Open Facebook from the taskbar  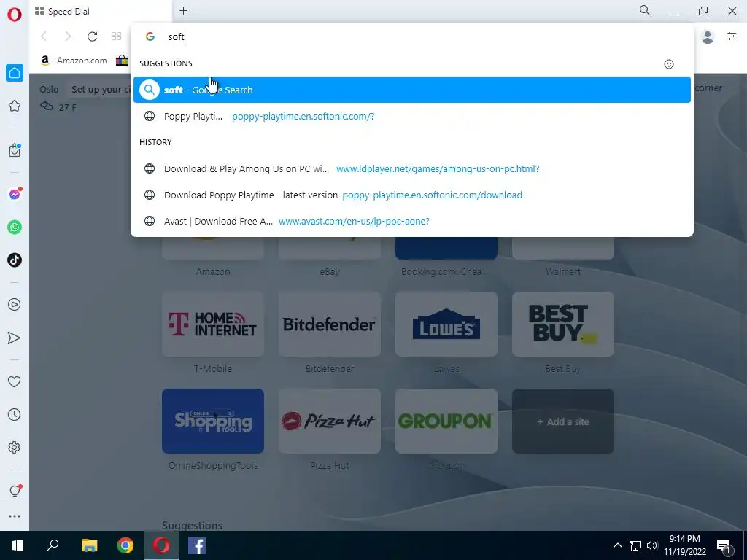coord(197,545)
